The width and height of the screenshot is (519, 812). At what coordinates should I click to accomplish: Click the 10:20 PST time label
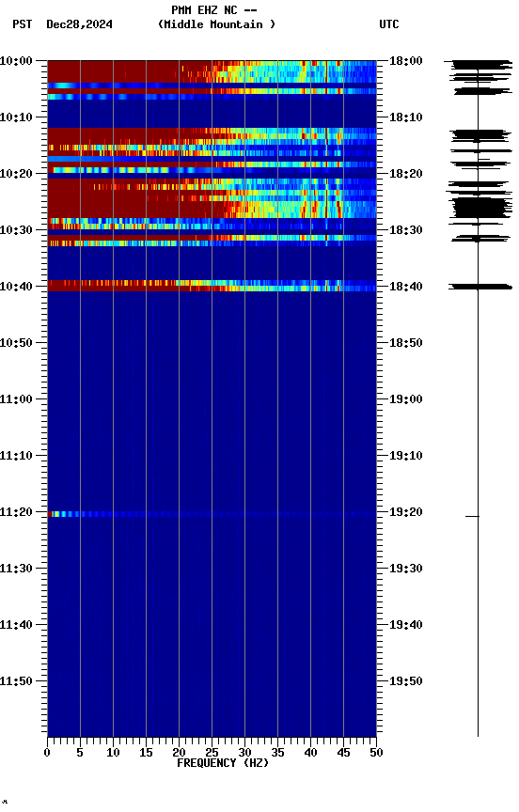pyautogui.click(x=16, y=174)
